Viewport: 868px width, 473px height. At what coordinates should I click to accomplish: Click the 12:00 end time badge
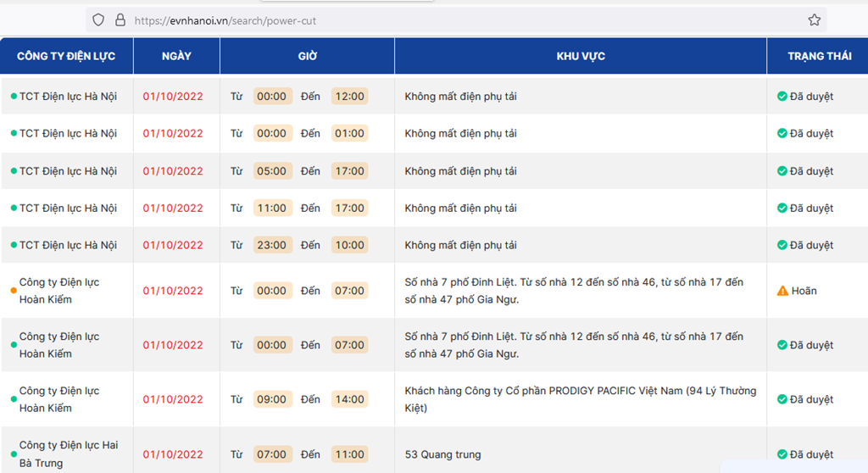click(350, 97)
